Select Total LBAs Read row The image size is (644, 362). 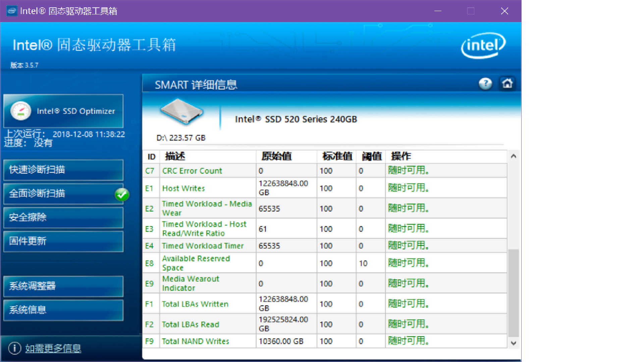coord(325,324)
